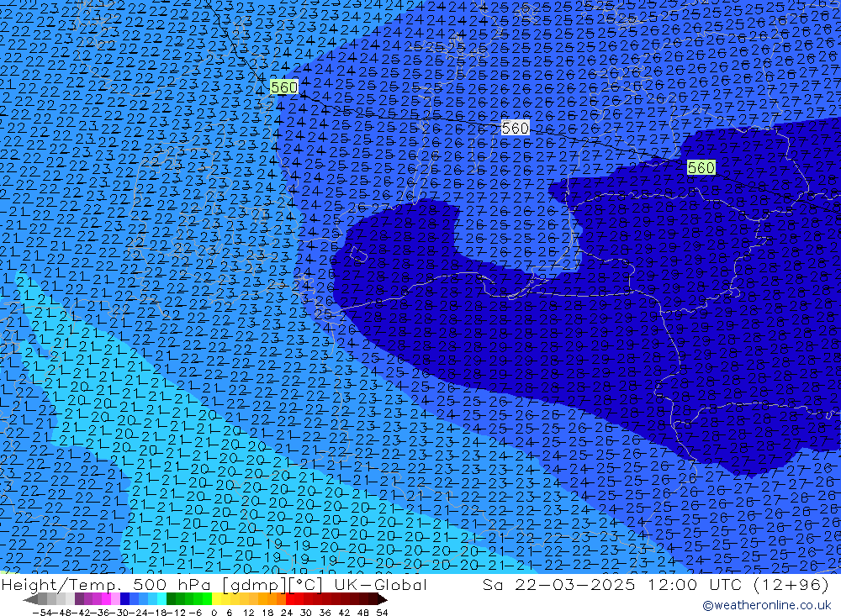This screenshot has width=841, height=616.
Task: Click the leftmost green 560 contour label
Action: pos(283,87)
